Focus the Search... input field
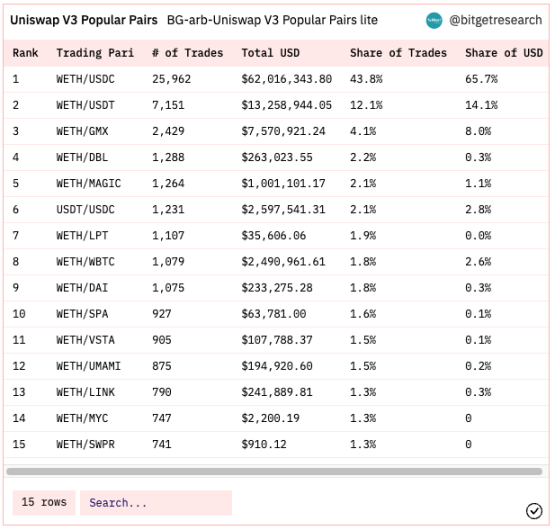 pyautogui.click(x=156, y=503)
